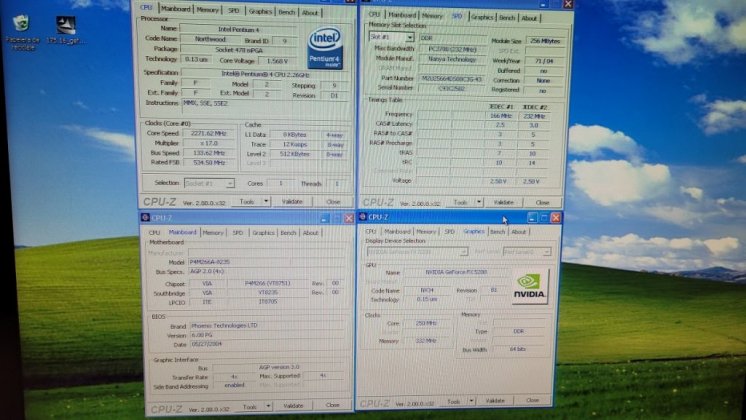Click Validate button in Mainboard window
The height and width of the screenshot is (420, 746).
[x=293, y=406]
